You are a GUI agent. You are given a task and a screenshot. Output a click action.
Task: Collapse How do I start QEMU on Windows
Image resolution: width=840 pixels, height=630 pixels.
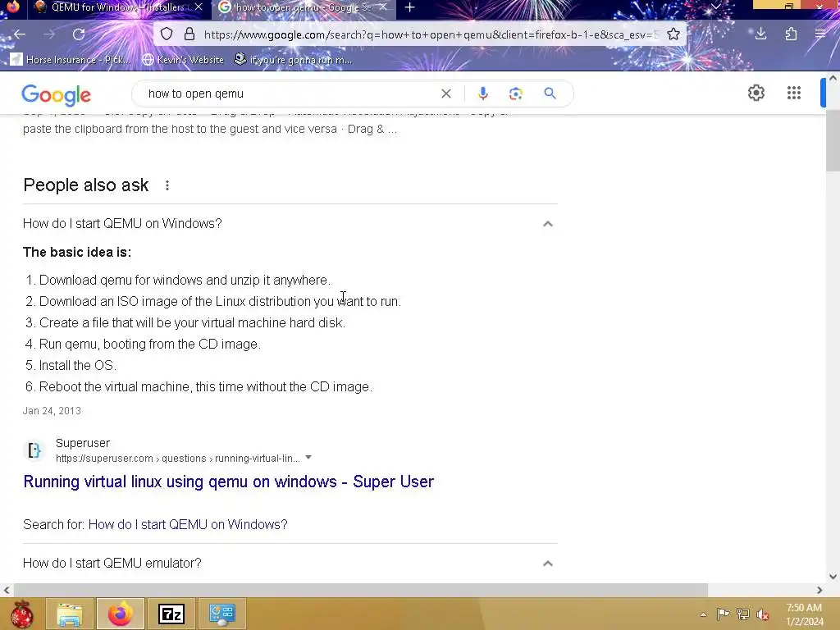547,224
